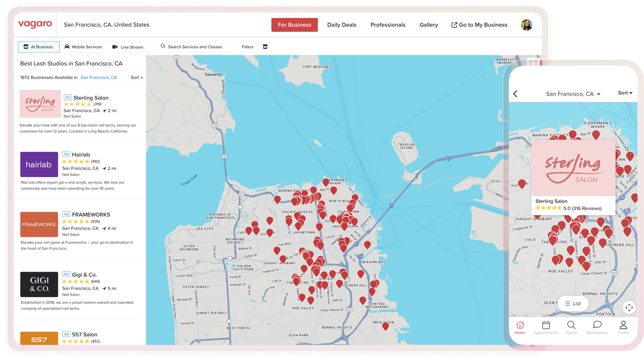Image resolution: width=644 pixels, height=360 pixels.
Task: Open Daily Deals
Action: tap(341, 25)
